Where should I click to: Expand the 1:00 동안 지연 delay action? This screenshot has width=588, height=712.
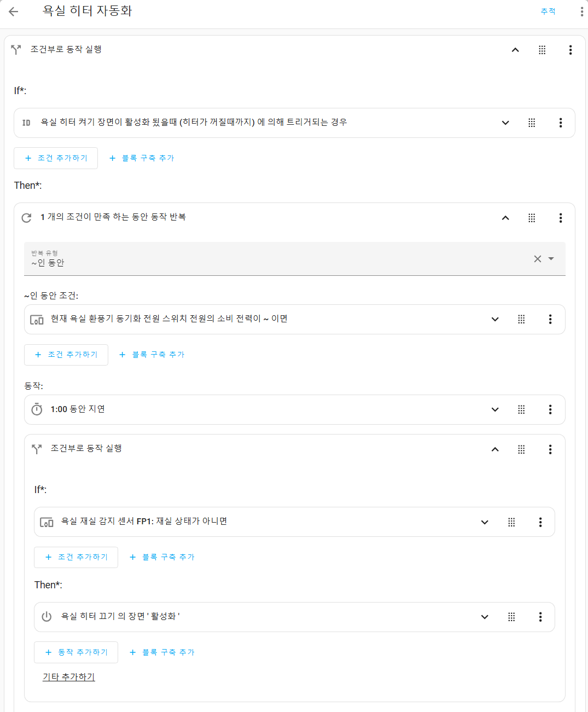495,409
